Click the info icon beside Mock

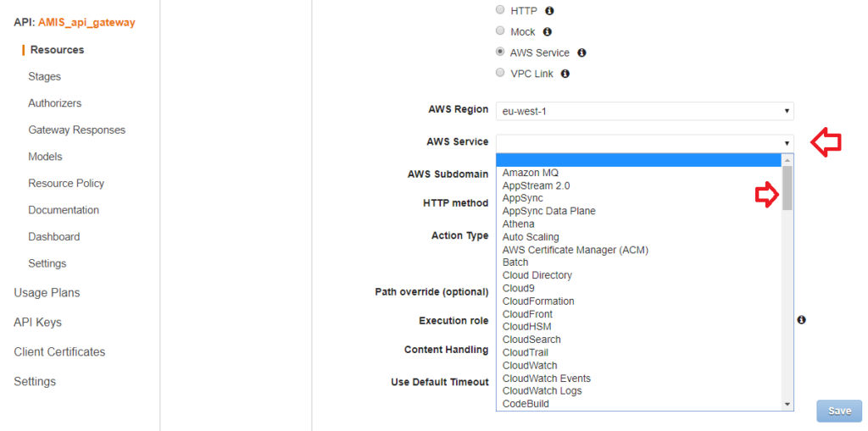tap(547, 32)
